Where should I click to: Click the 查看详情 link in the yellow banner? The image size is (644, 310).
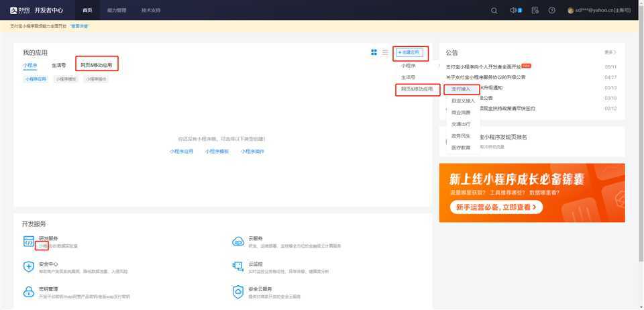coord(79,26)
